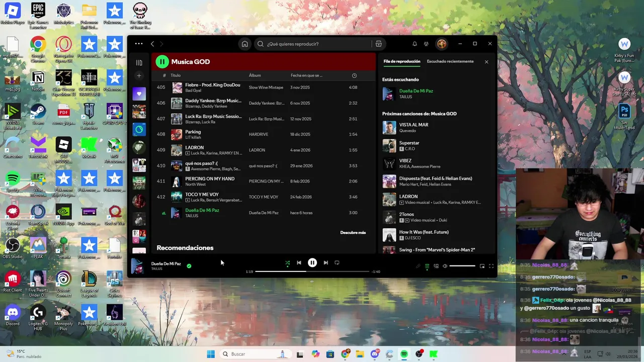Screen dimensions: 644x362
Task: Open now-playing album art thumbnail
Action: [137, 266]
